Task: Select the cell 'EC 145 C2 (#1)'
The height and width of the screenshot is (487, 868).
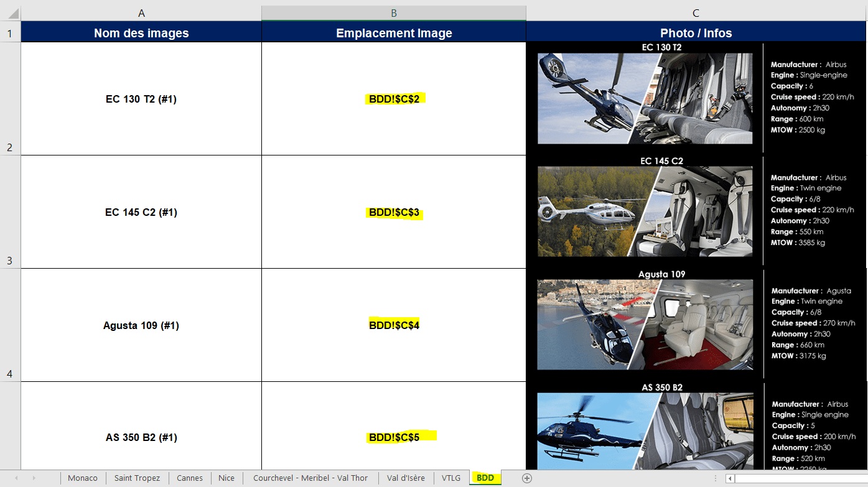Action: point(141,212)
